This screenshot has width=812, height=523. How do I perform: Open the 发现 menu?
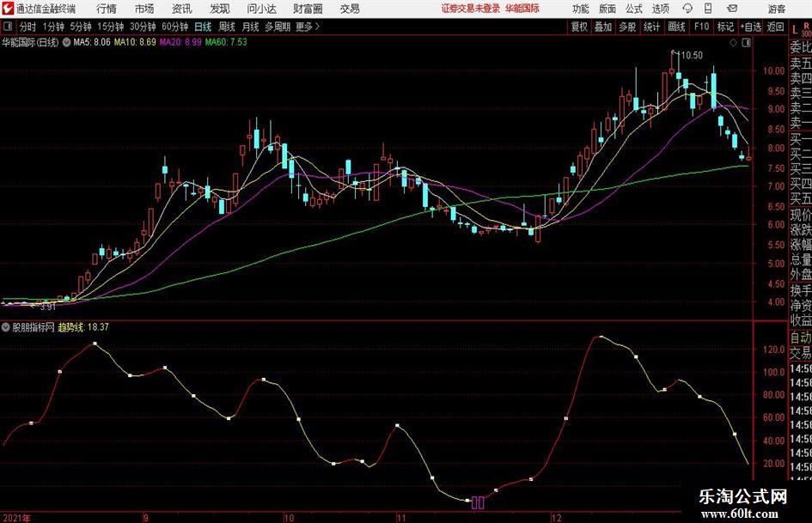point(220,9)
